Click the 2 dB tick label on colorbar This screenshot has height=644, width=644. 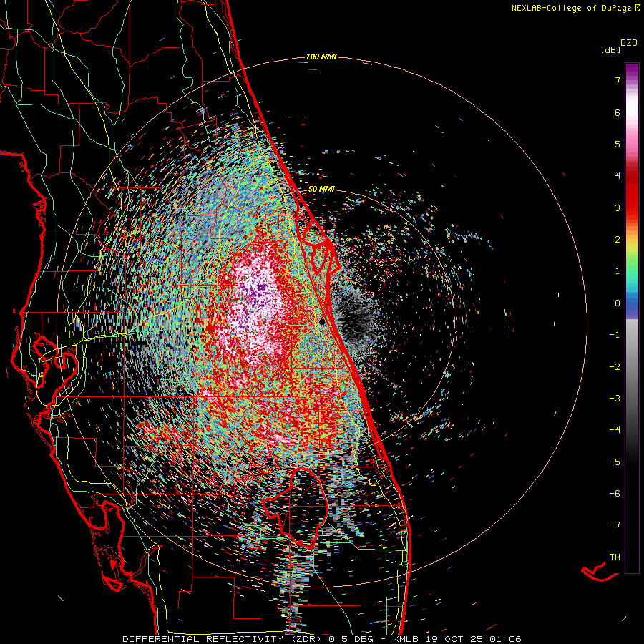pos(618,240)
